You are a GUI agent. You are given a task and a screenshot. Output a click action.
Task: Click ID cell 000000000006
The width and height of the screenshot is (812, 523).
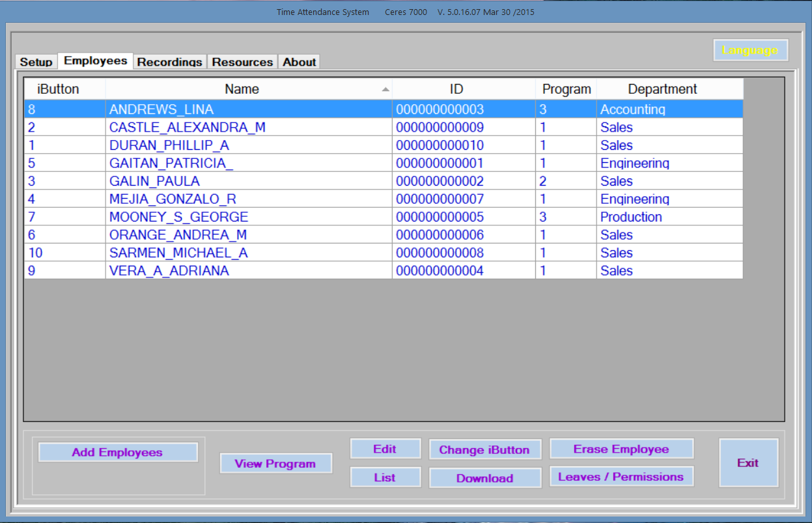coord(464,234)
